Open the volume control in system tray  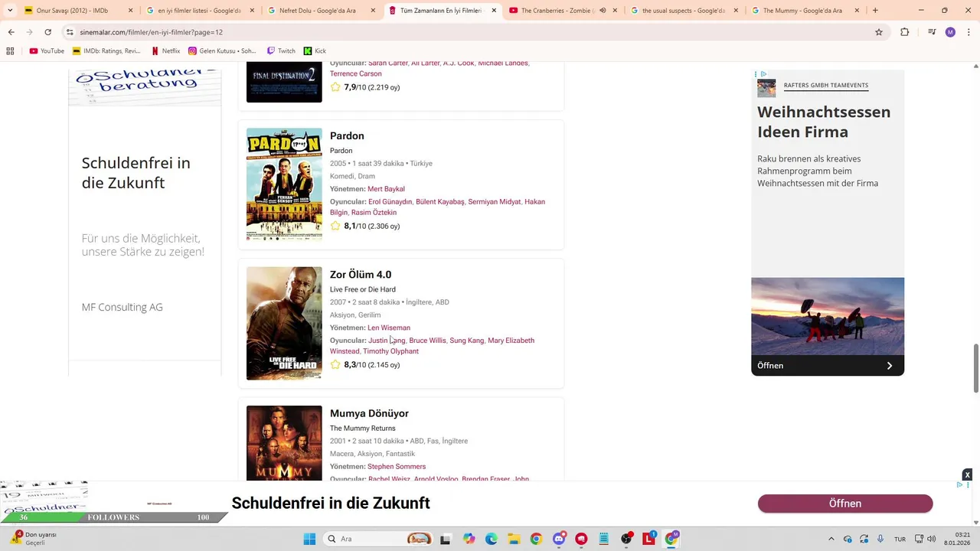(933, 539)
